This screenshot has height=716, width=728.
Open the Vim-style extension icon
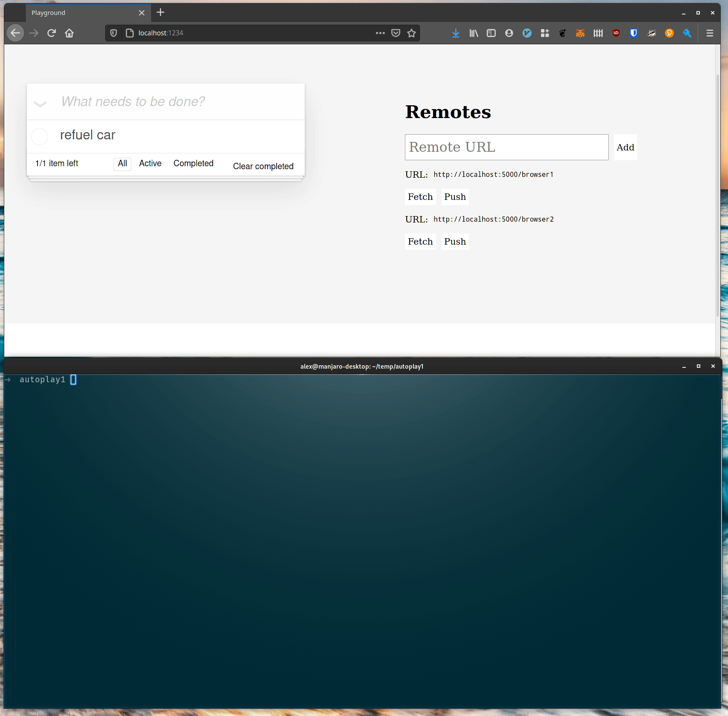coord(527,33)
